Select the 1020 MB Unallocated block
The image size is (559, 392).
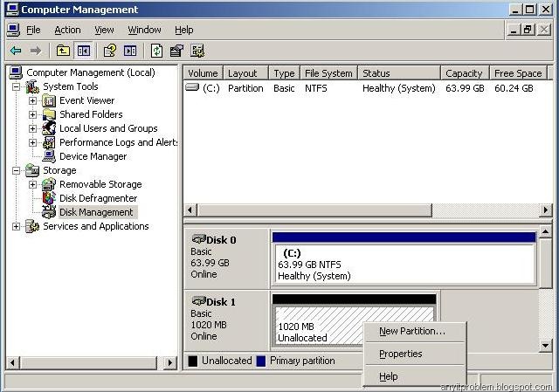(x=354, y=320)
